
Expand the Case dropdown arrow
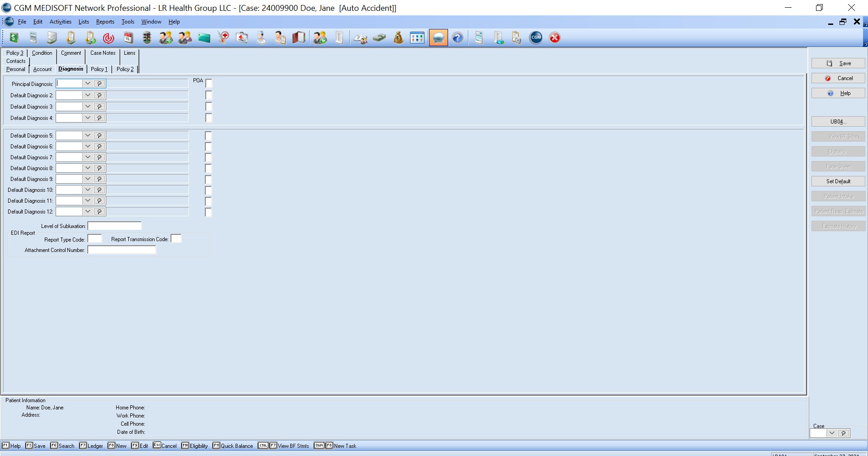(x=832, y=433)
